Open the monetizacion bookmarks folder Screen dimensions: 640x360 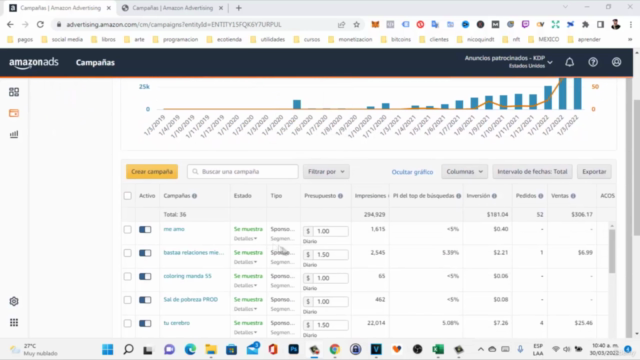(350, 40)
